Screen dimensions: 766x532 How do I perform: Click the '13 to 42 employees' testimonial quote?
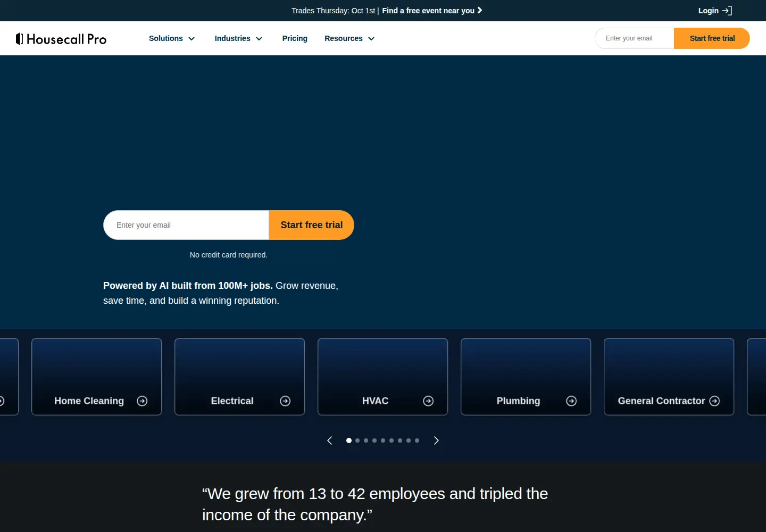(x=375, y=504)
